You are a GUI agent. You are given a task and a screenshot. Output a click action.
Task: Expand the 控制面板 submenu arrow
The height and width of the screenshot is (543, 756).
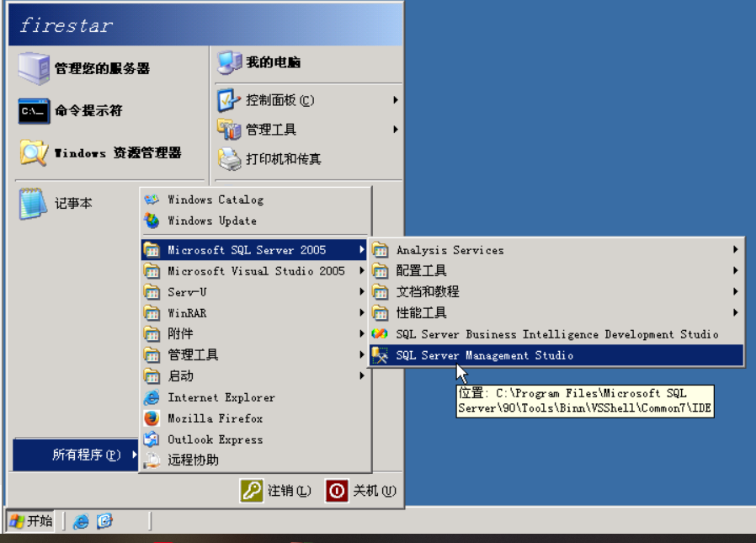click(396, 100)
